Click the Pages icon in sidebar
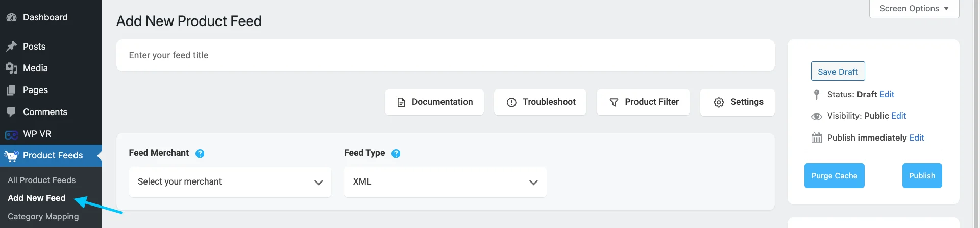The height and width of the screenshot is (228, 980). [11, 90]
